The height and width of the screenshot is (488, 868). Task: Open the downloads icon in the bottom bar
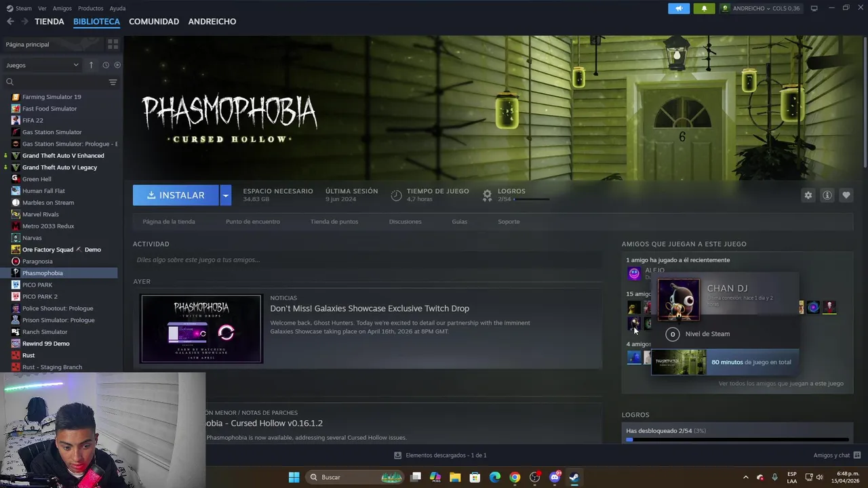398,455
